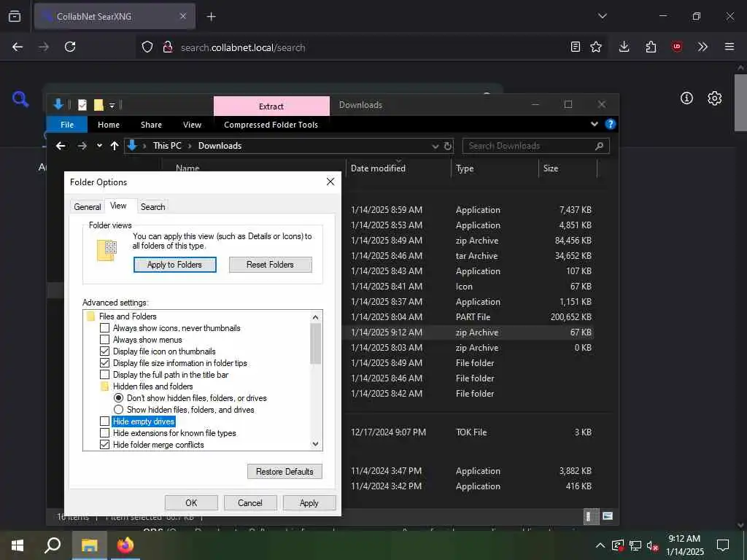Open notification center in taskbar
Screen dimensions: 747x560
[723, 545]
